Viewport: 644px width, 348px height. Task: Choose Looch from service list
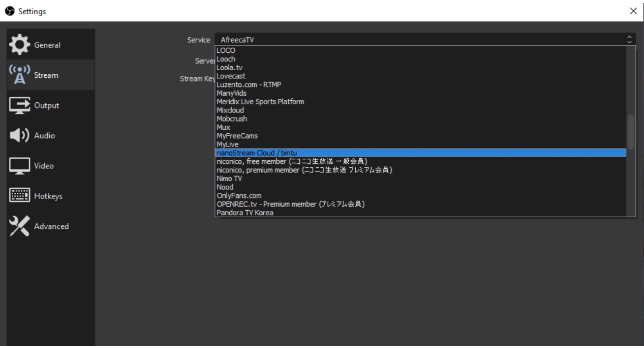coord(420,59)
